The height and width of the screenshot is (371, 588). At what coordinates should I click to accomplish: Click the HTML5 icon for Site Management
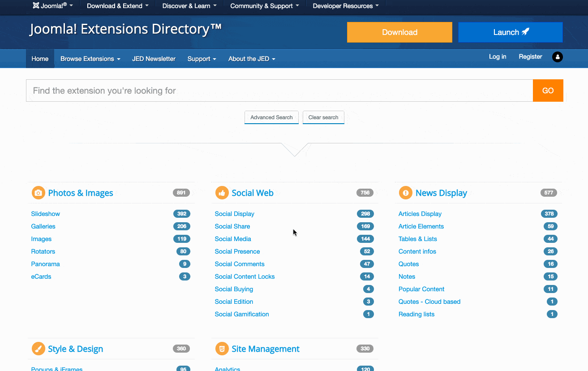point(222,349)
